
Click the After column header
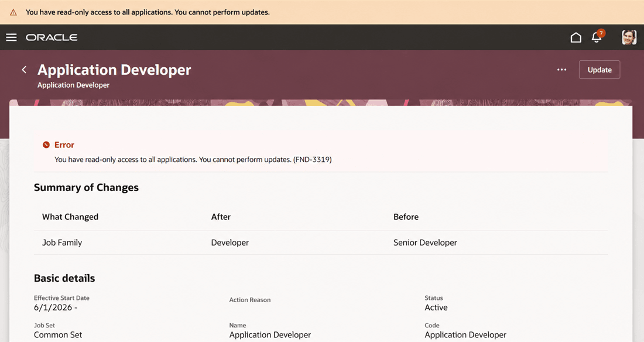coord(221,217)
